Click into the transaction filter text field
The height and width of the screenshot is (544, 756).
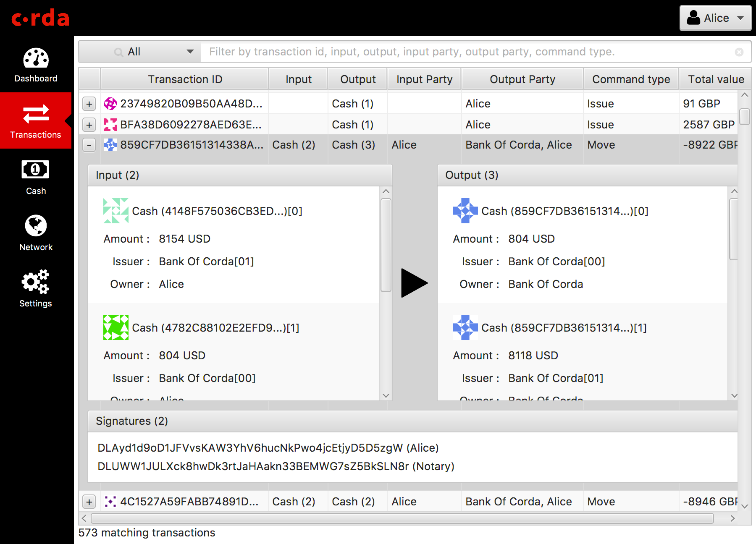pos(470,52)
